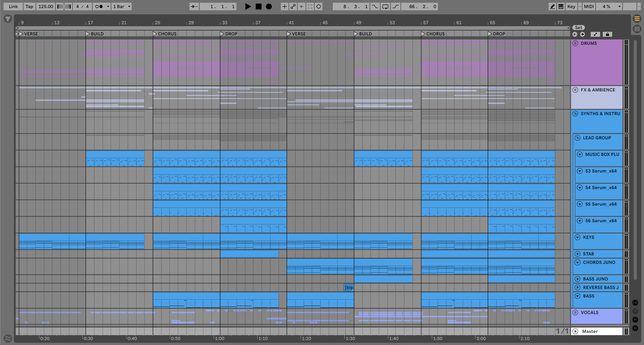Image resolution: width=644 pixels, height=345 pixels.
Task: Open the 1 Bar quantization dropdown
Action: (x=122, y=6)
